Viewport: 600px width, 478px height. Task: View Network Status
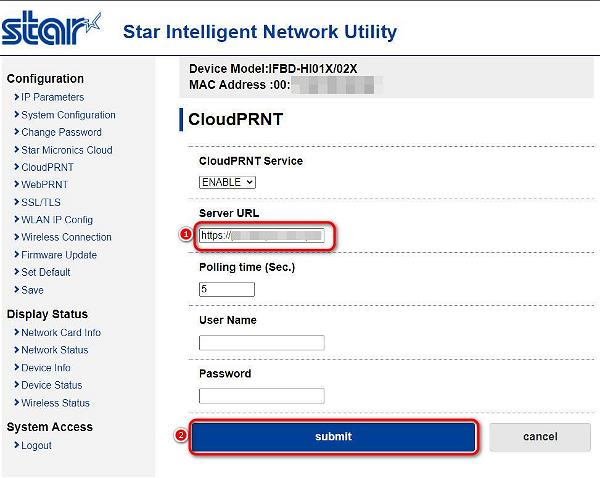(54, 350)
